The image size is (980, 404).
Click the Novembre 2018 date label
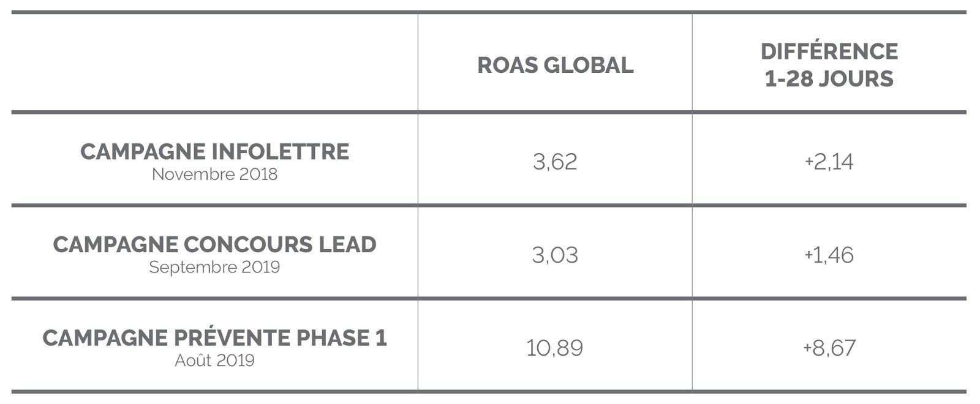pos(214,174)
